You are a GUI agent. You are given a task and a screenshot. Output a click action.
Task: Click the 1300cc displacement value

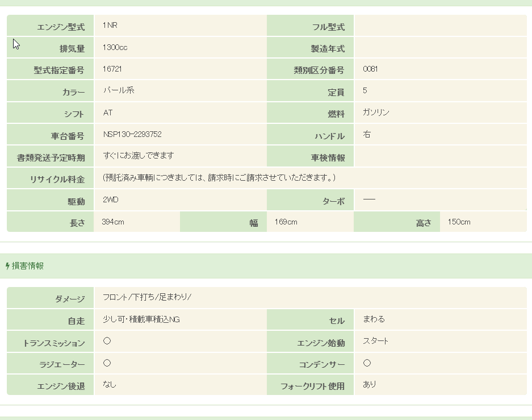(x=115, y=47)
